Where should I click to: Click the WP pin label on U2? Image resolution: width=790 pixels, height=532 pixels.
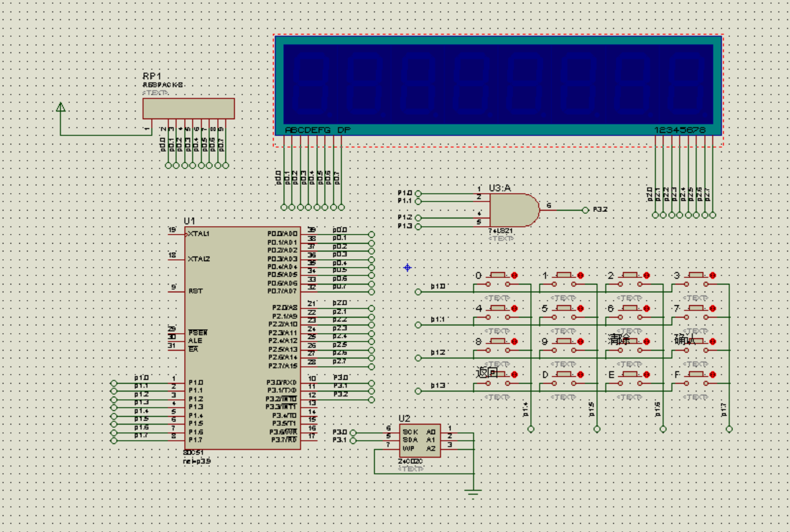tap(408, 448)
